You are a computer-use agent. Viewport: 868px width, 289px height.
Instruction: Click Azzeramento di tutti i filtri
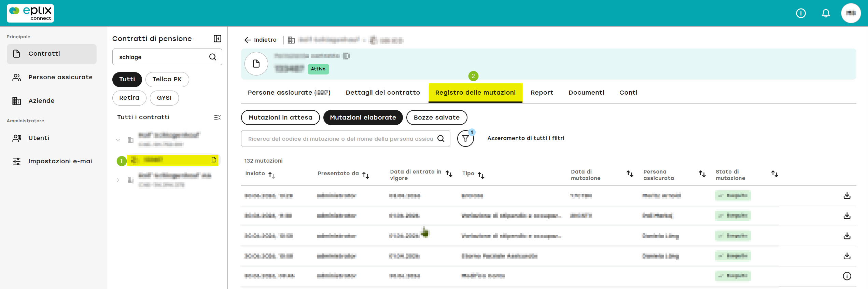pos(526,138)
